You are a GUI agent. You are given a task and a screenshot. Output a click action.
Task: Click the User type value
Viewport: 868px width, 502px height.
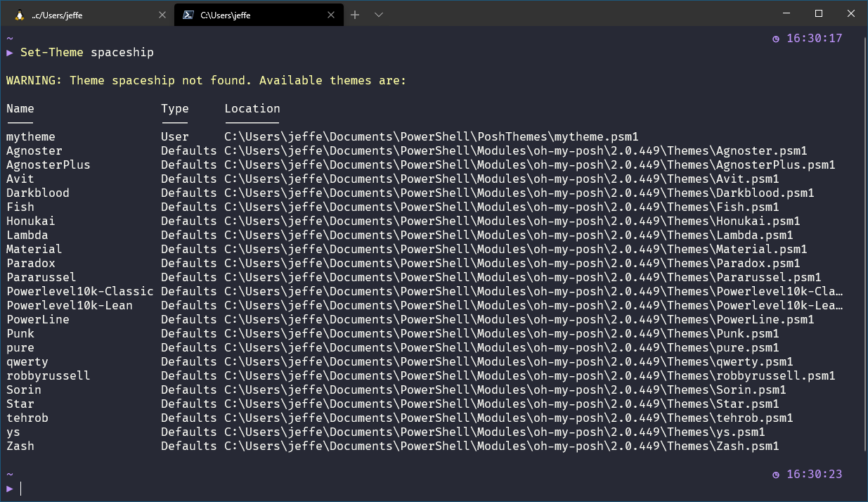click(175, 137)
